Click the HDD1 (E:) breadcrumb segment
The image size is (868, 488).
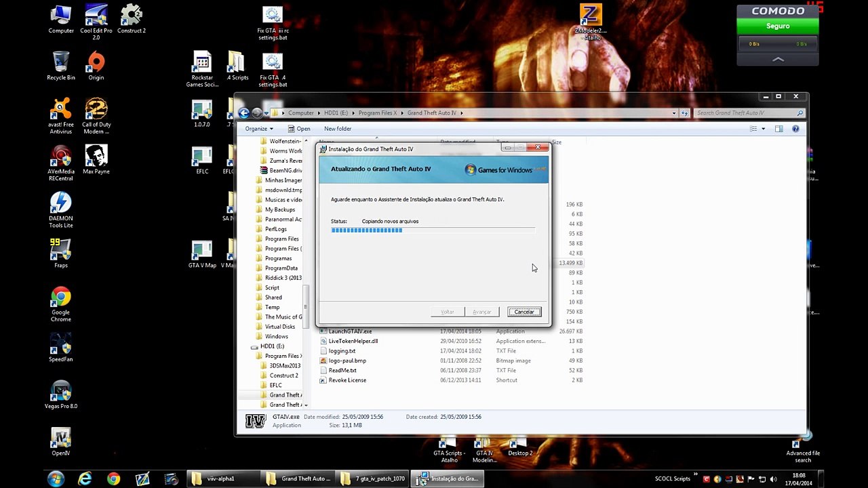click(x=336, y=113)
